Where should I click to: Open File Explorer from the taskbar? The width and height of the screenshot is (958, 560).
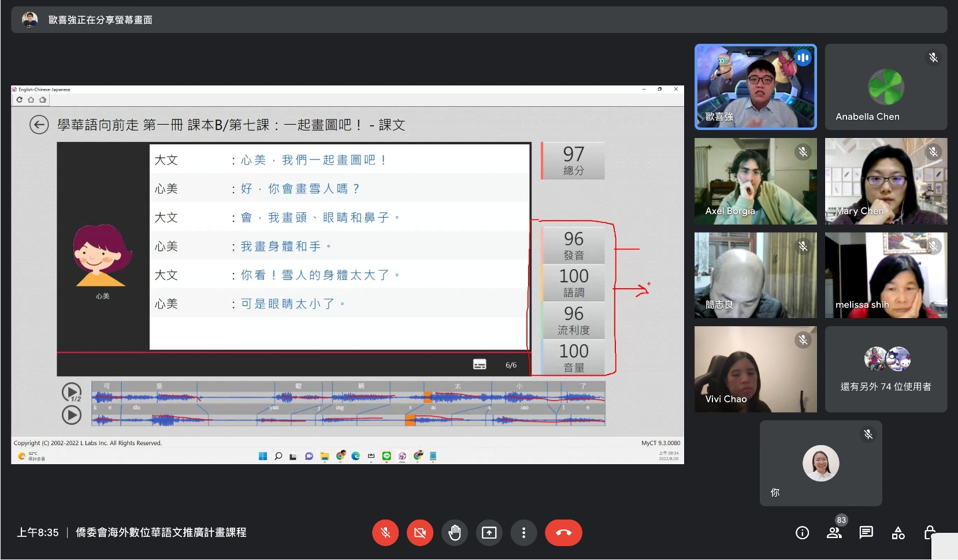click(325, 456)
